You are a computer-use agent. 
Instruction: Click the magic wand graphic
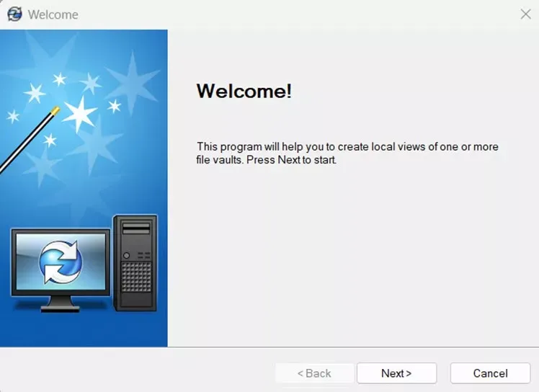28,141
